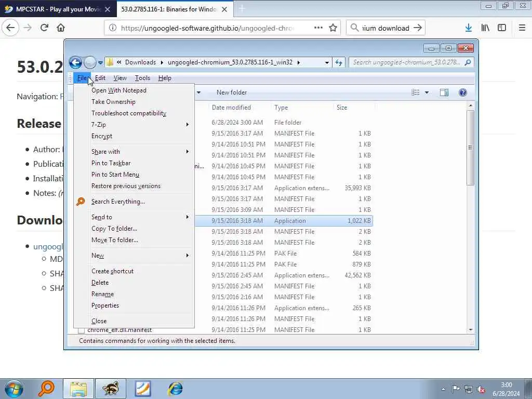Image resolution: width=532 pixels, height=399 pixels.
Task: Open the address bar history dropdown in Explorer
Action: click(x=326, y=62)
